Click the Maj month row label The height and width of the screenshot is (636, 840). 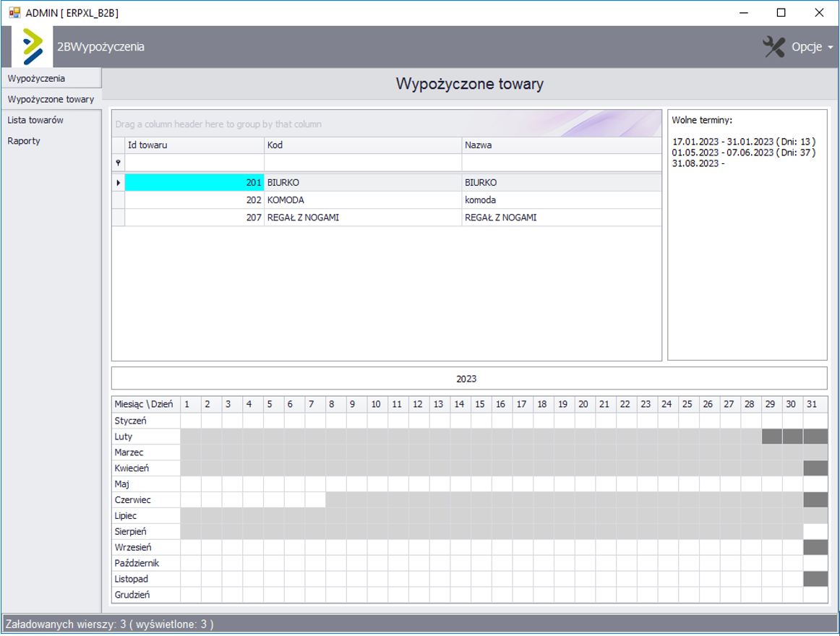[x=146, y=484]
